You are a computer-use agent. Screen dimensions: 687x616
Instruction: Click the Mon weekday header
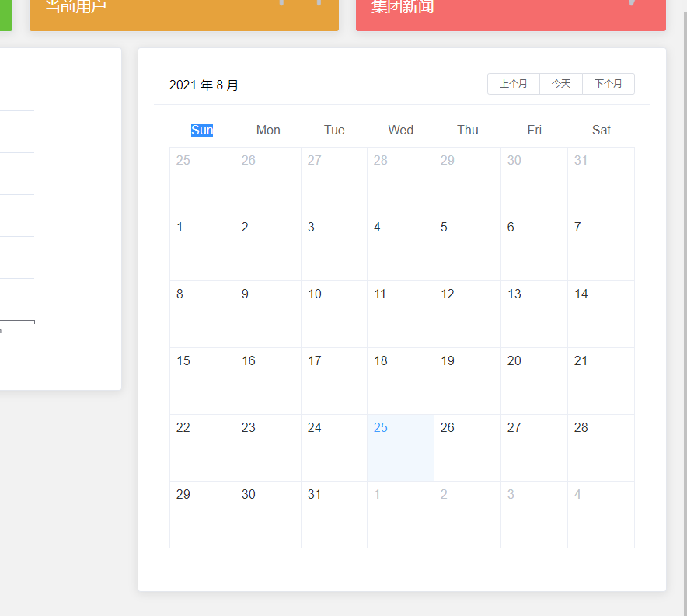point(268,130)
